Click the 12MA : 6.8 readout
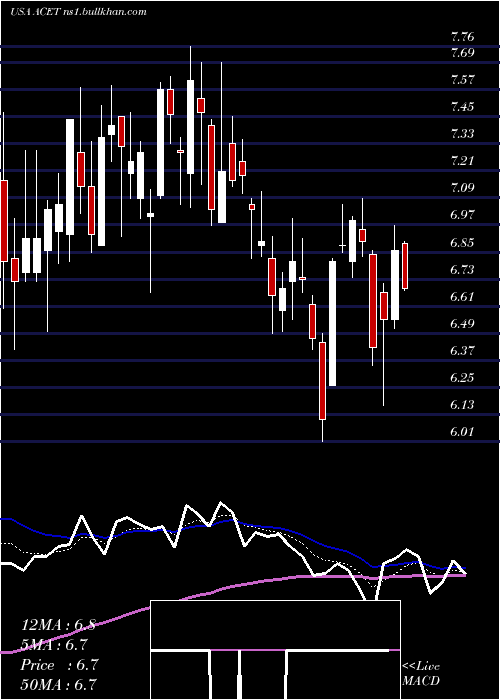Image resolution: width=500 pixels, height=700 pixels. coord(58,625)
